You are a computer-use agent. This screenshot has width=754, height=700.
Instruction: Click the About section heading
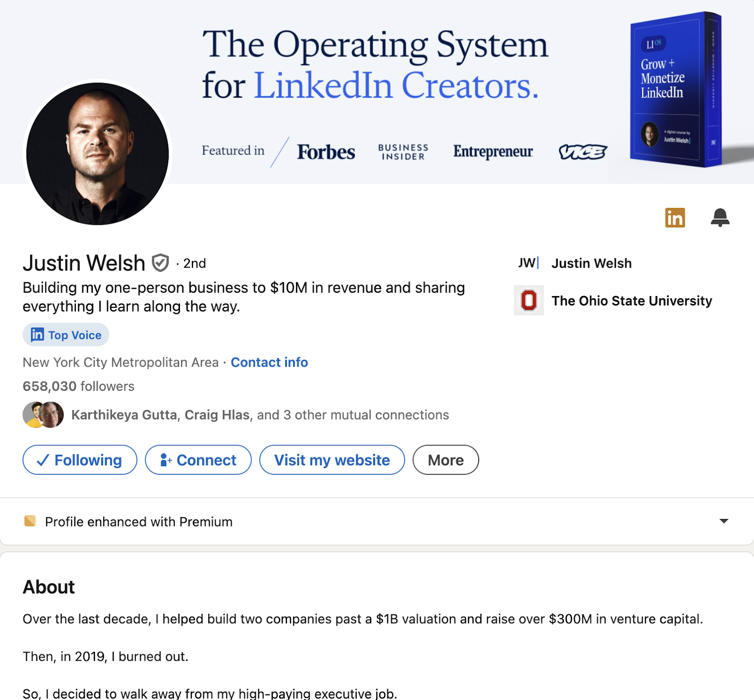coord(49,587)
